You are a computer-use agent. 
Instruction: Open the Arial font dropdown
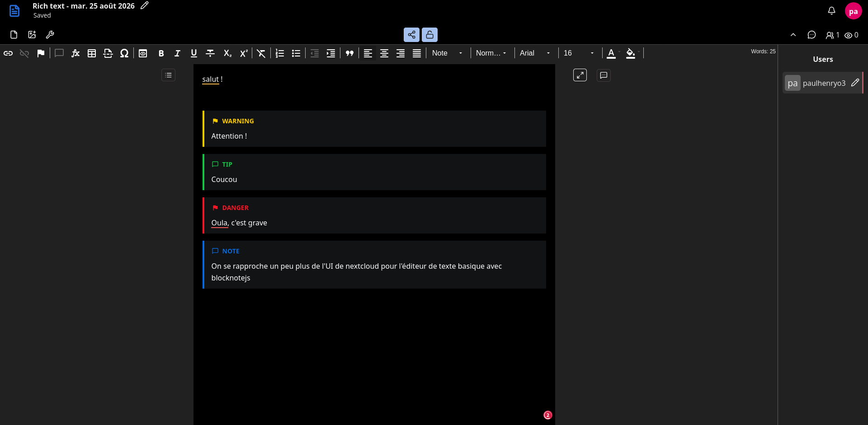coord(535,53)
